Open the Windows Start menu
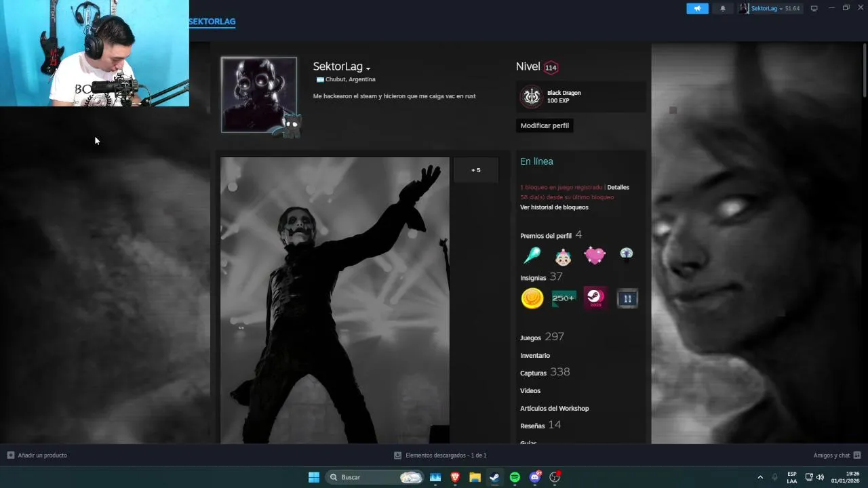The height and width of the screenshot is (488, 868). pos(314,477)
